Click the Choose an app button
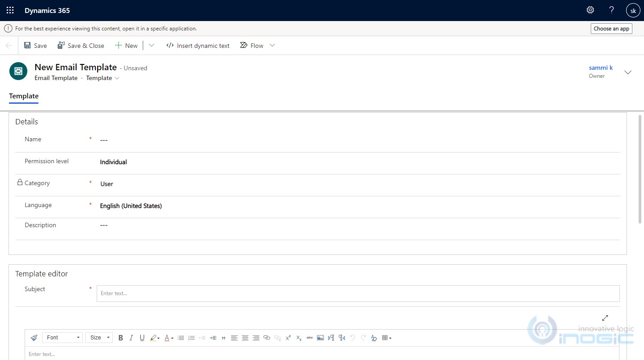The width and height of the screenshot is (644, 360). pyautogui.click(x=611, y=29)
